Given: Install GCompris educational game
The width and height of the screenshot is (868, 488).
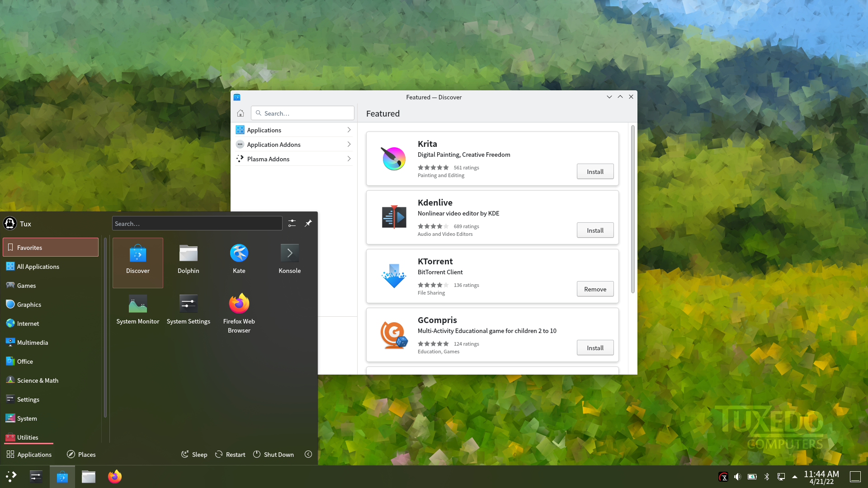Looking at the screenshot, I should (595, 347).
